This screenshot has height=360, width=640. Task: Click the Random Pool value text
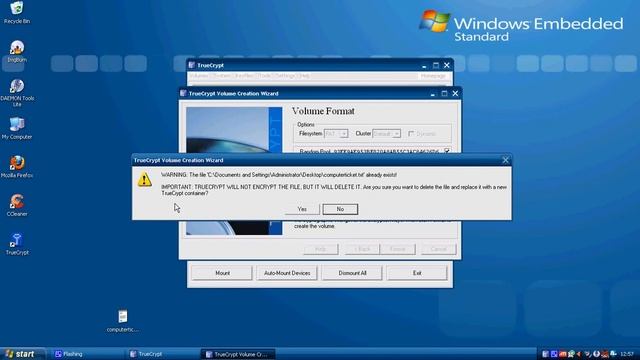point(386,151)
